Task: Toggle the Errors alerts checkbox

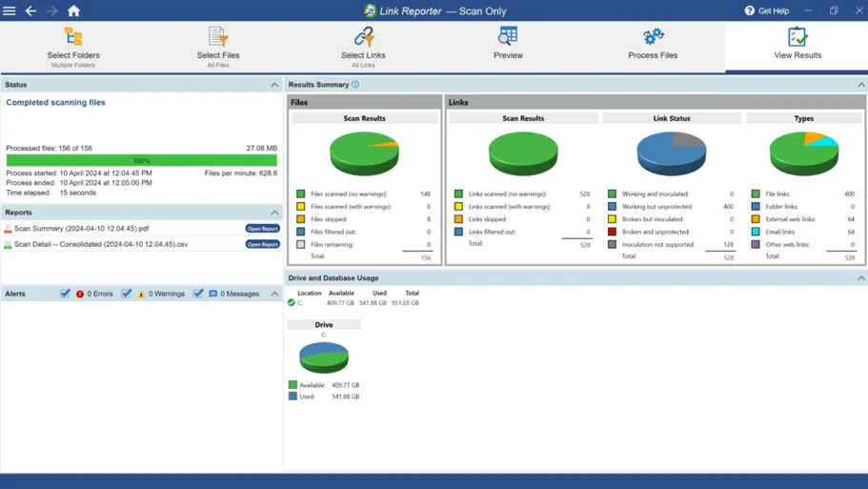Action: click(65, 294)
